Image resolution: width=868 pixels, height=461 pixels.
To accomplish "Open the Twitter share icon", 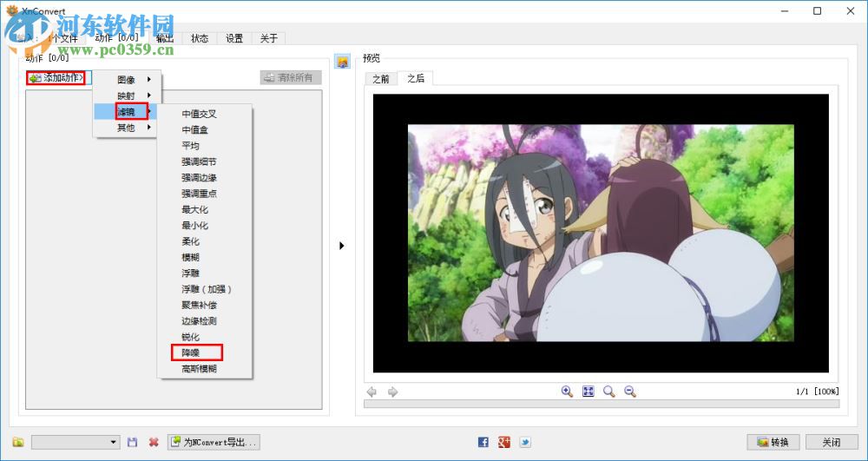I will [x=525, y=442].
